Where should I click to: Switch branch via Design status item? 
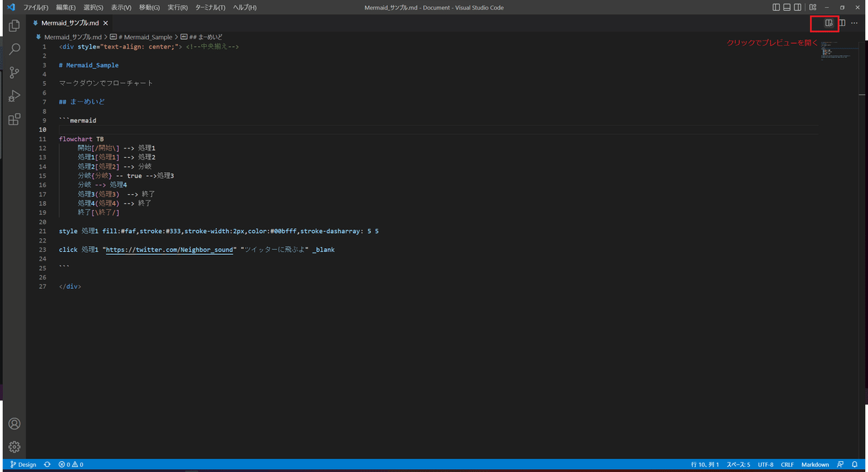click(x=23, y=465)
